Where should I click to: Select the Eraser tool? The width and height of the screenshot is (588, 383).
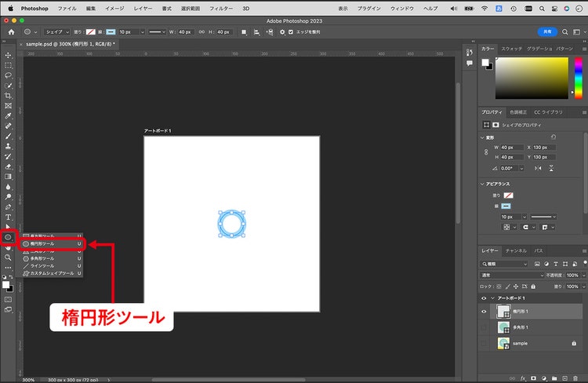pyautogui.click(x=8, y=166)
